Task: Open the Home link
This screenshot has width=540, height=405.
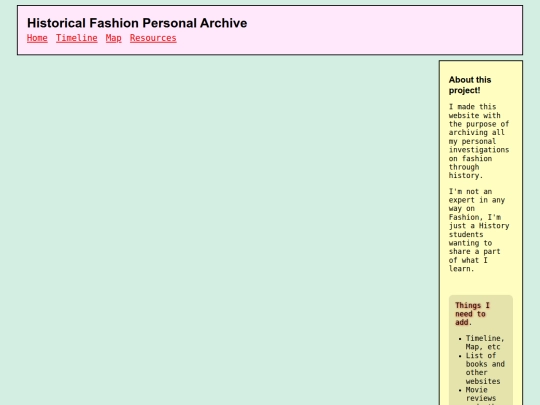Action: tap(37, 38)
